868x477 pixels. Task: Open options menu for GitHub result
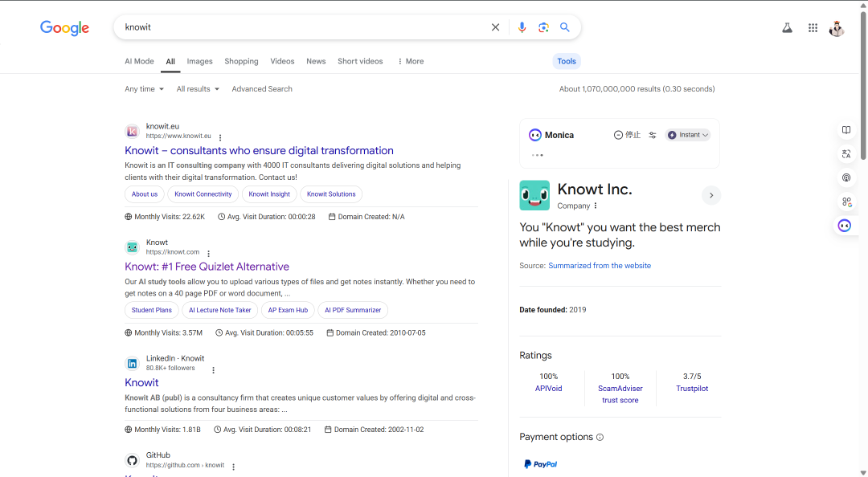[234, 467]
